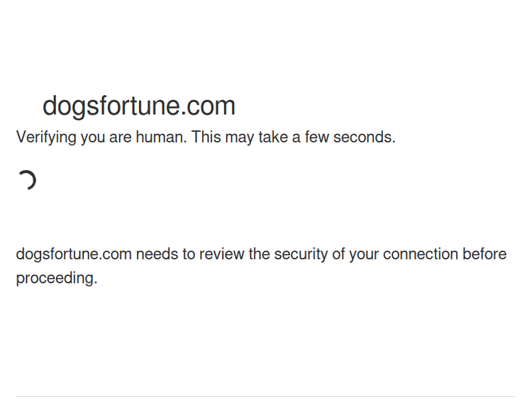The image size is (532, 399).
Task: Click the word "proceeding." in the paragraph
Action: pyautogui.click(x=57, y=279)
